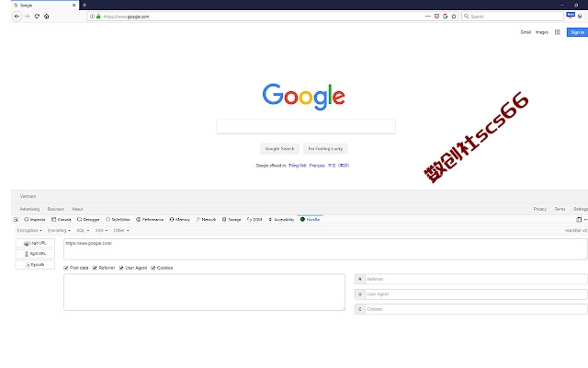Open the devtools dock mode icon
The height and width of the screenshot is (368, 588).
click(579, 220)
